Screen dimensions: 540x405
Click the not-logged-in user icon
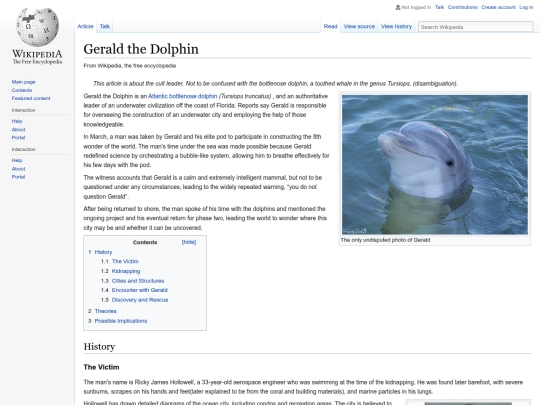pos(398,7)
